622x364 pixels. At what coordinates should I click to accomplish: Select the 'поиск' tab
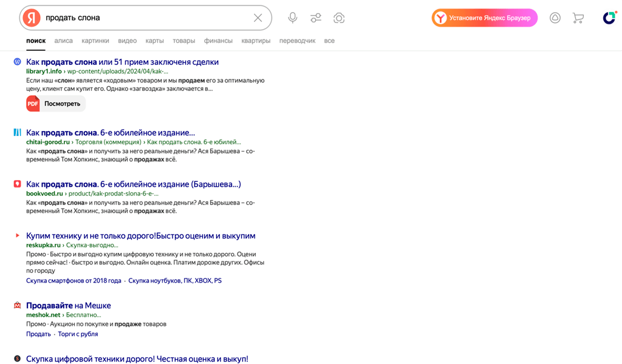coord(36,41)
